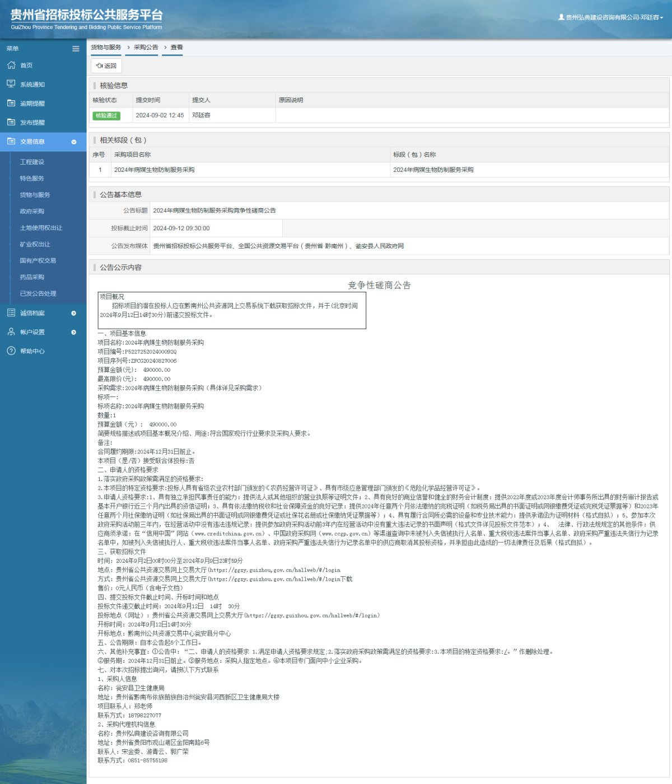The image size is (672, 784).
Task: Open 系统通知 in the sidebar
Action: pyautogui.click(x=32, y=85)
